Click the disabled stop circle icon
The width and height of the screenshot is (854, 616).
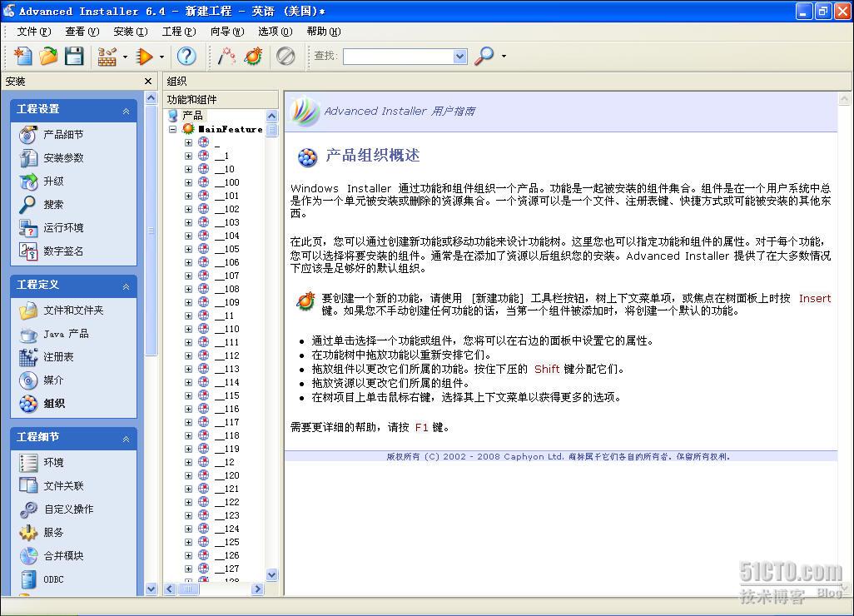coord(285,56)
